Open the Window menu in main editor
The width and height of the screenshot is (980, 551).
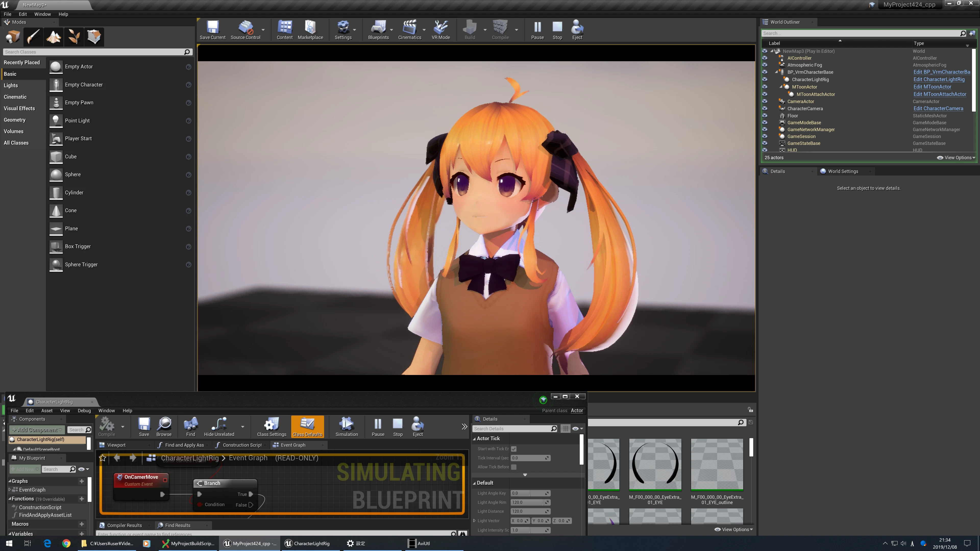click(x=42, y=14)
